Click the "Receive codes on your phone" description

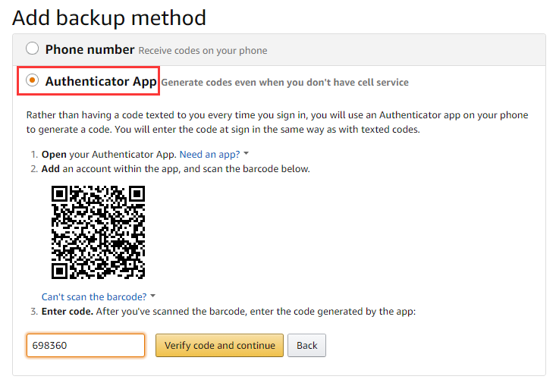click(x=203, y=51)
